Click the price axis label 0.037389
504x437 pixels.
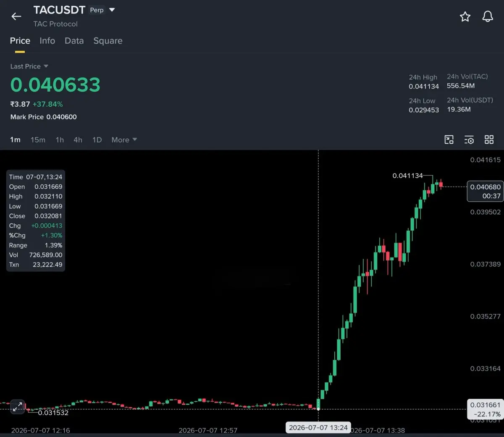coord(486,264)
